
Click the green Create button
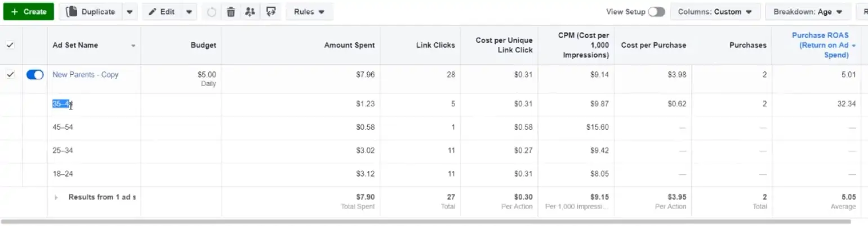pyautogui.click(x=28, y=12)
